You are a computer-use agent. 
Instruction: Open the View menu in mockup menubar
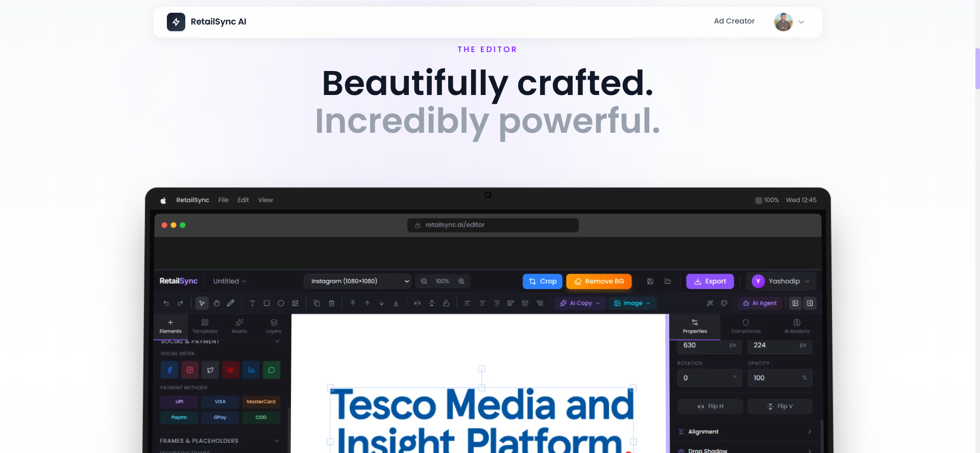(265, 200)
